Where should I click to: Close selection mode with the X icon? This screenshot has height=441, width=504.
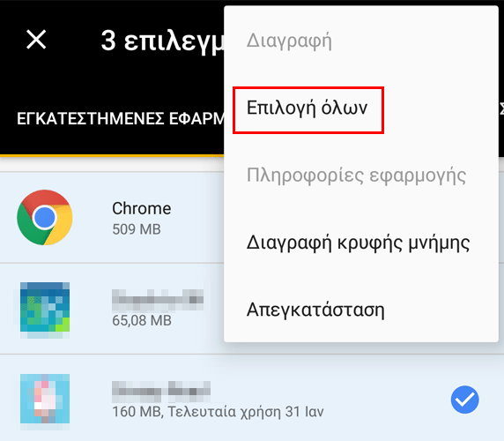click(36, 40)
